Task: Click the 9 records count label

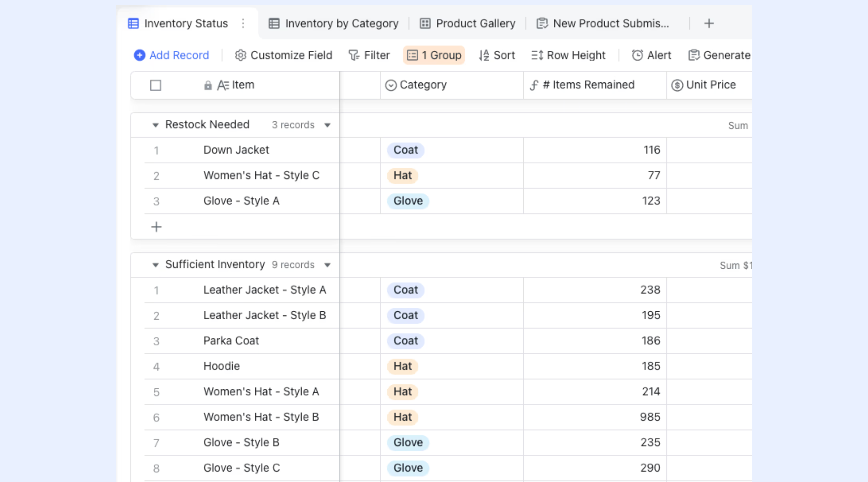Action: pyautogui.click(x=293, y=265)
